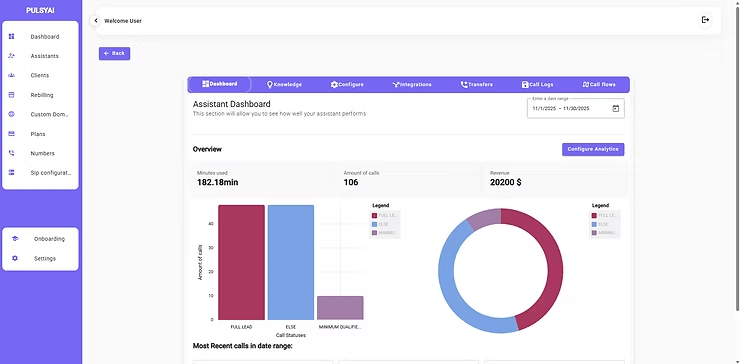Click the FULL LEAD red bar
Image resolution: width=740 pixels, height=364 pixels.
coord(242,262)
